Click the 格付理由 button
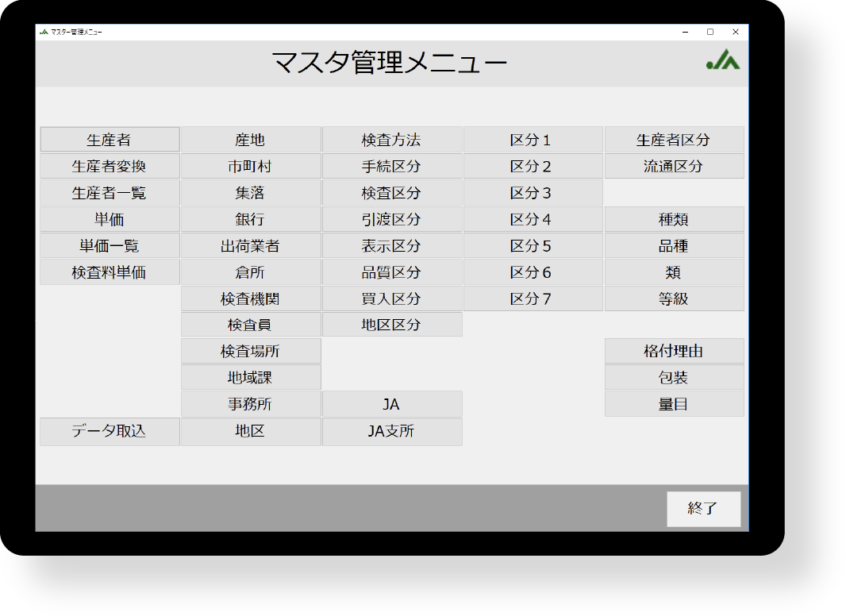Screen dimensions: 846x616 tap(674, 351)
